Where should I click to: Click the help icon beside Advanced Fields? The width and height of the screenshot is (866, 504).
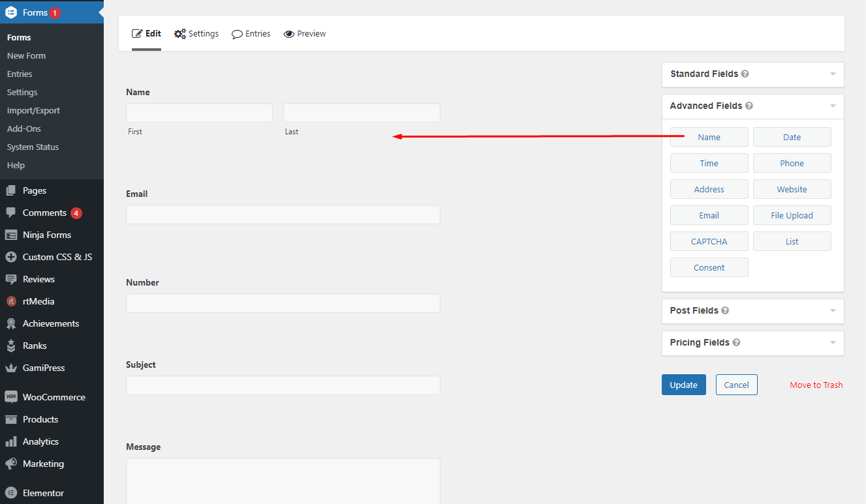point(749,106)
